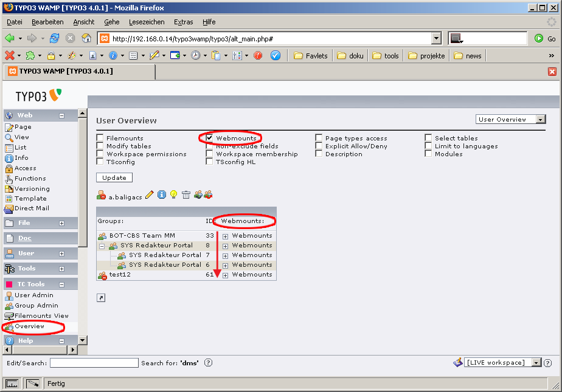This screenshot has width=562, height=392.
Task: Click the blue checkmark toolbar icon
Action: coord(276,55)
